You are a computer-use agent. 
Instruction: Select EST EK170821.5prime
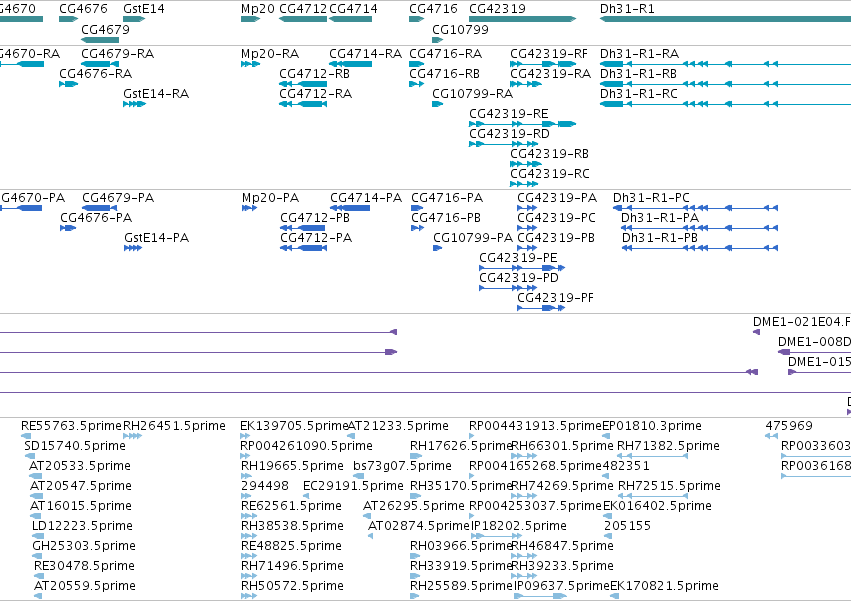click(x=614, y=596)
